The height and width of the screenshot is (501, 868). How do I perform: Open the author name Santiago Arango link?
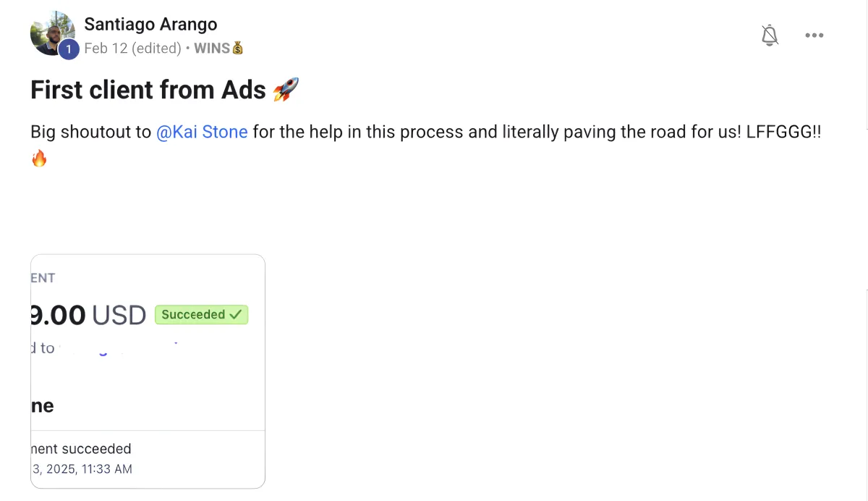pyautogui.click(x=150, y=24)
